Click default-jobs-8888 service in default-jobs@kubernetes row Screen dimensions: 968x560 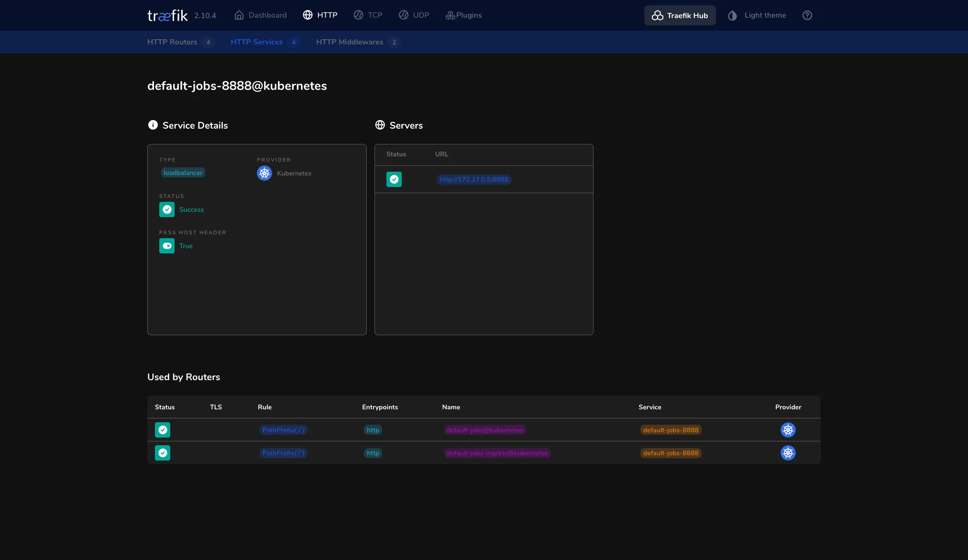click(671, 430)
